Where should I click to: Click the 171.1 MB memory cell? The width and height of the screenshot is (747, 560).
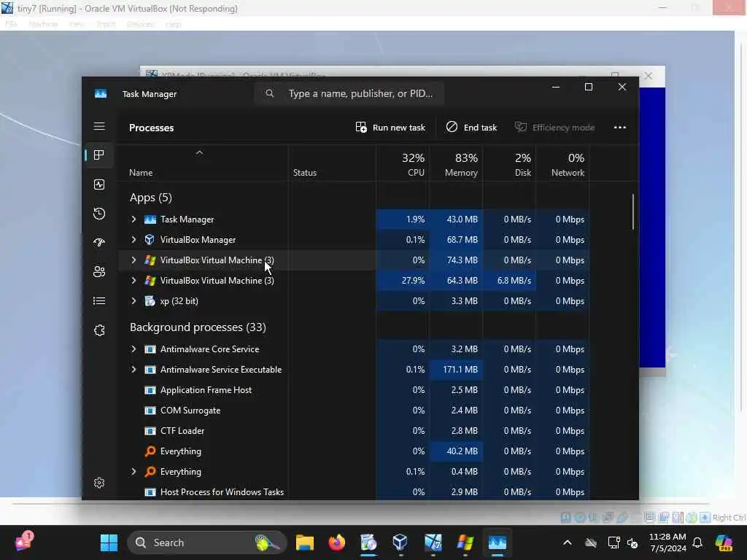pos(456,370)
